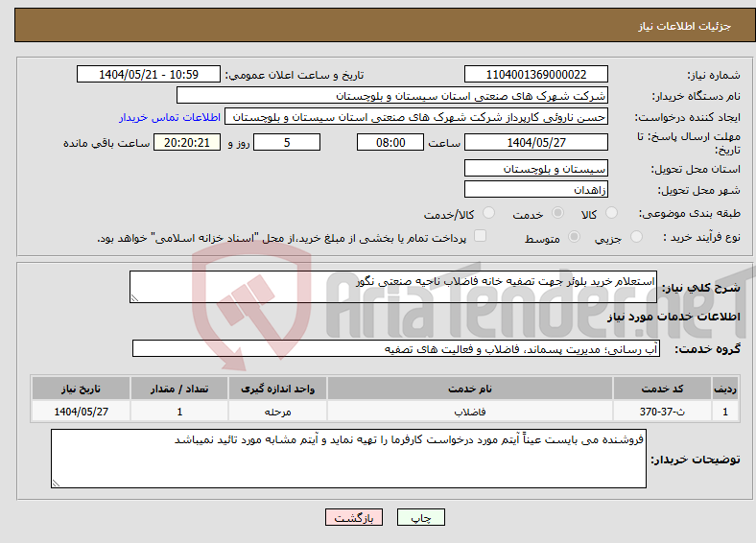Click the تاریخ نیاز column header
This screenshot has width=756, height=543.
(81, 389)
